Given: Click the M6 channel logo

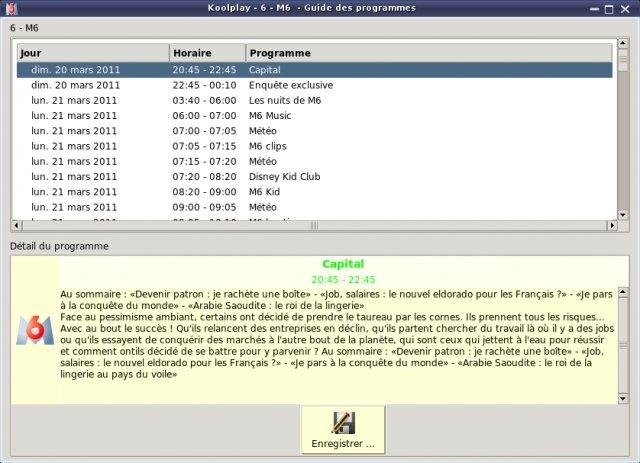Looking at the screenshot, I should pos(35,330).
